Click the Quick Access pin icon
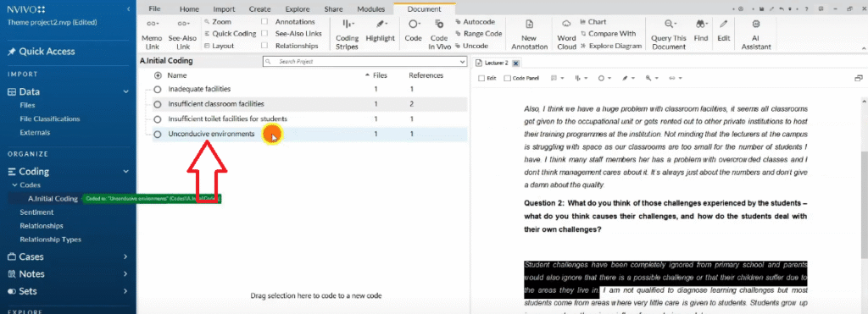Viewport: 868px width, 314px height. [11, 52]
